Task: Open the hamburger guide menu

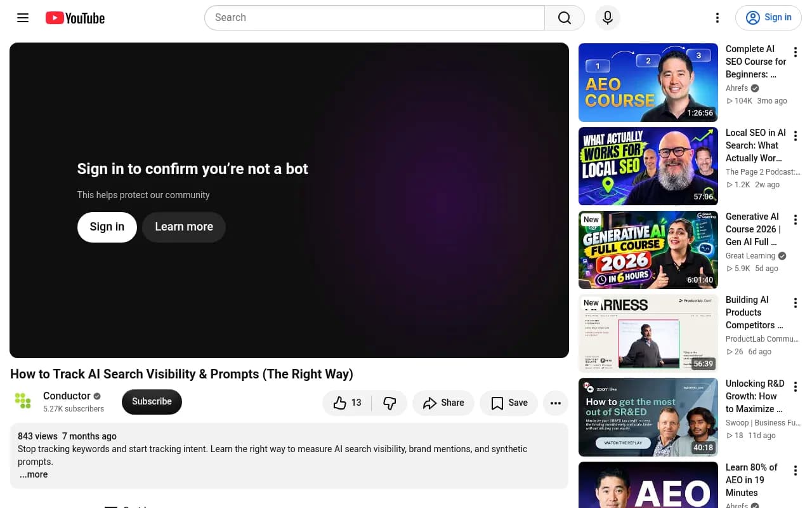Action: click(x=23, y=18)
